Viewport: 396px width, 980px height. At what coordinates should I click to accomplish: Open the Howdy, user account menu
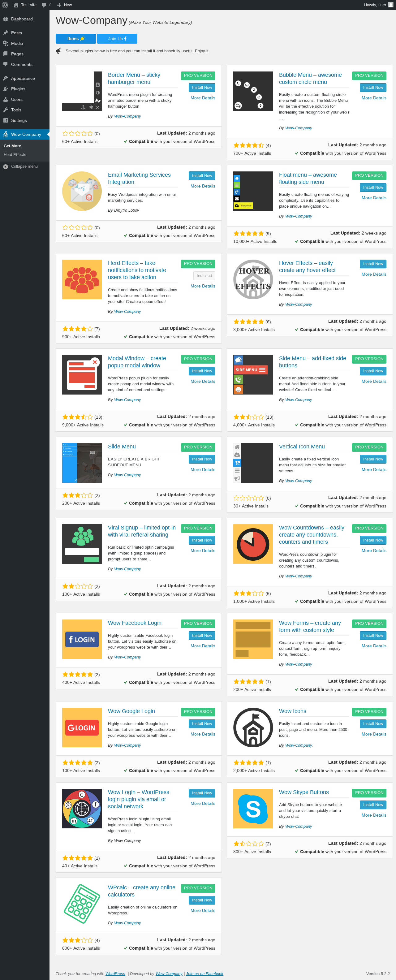(378, 5)
